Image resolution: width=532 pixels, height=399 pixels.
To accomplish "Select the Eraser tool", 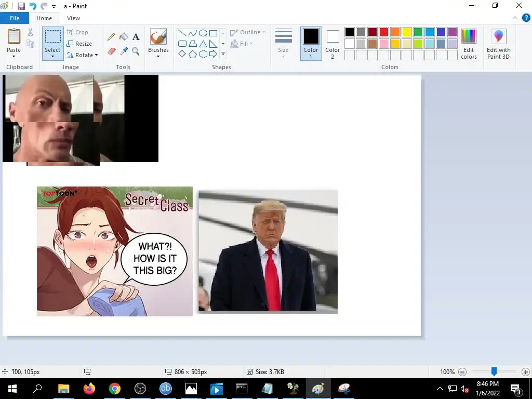I will tap(112, 51).
